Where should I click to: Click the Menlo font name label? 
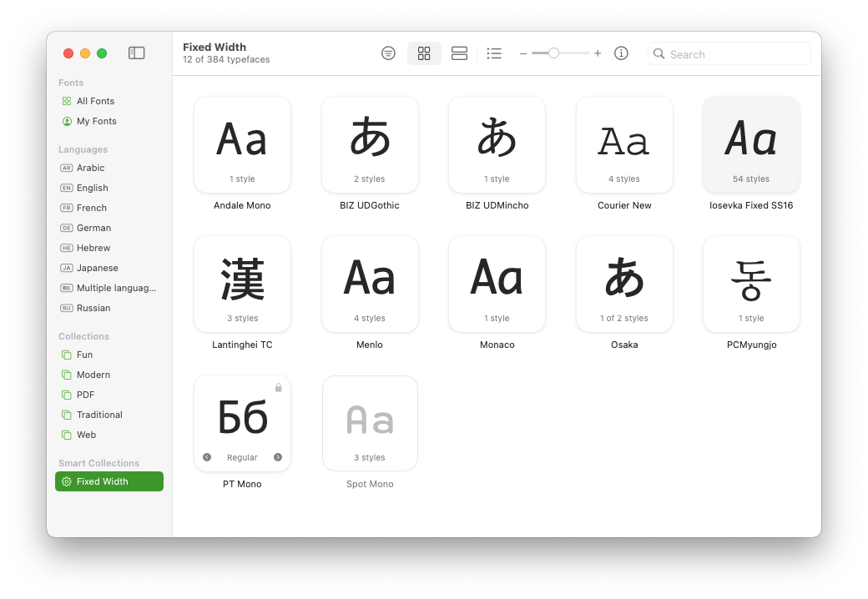click(370, 345)
